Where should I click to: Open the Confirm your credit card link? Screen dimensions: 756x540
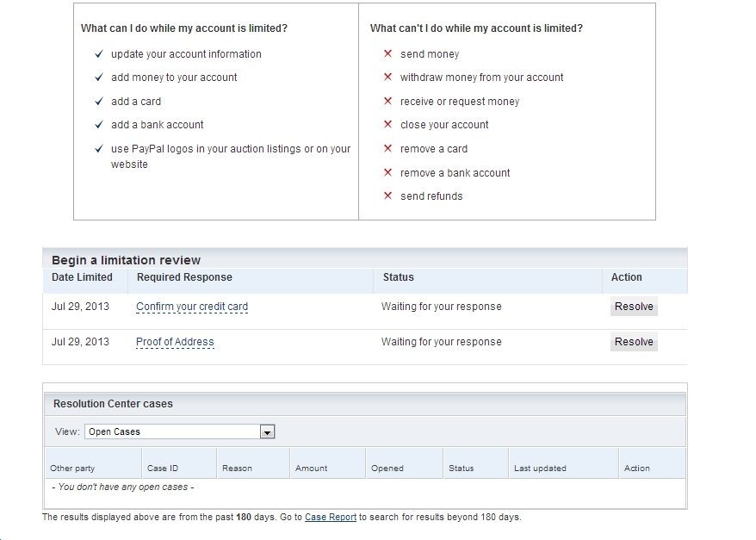click(x=192, y=307)
